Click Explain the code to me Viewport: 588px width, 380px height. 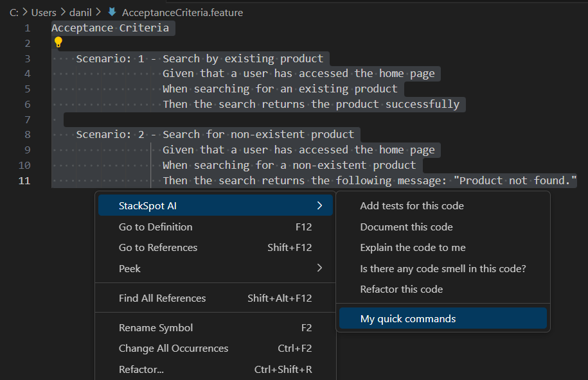pyautogui.click(x=443, y=247)
